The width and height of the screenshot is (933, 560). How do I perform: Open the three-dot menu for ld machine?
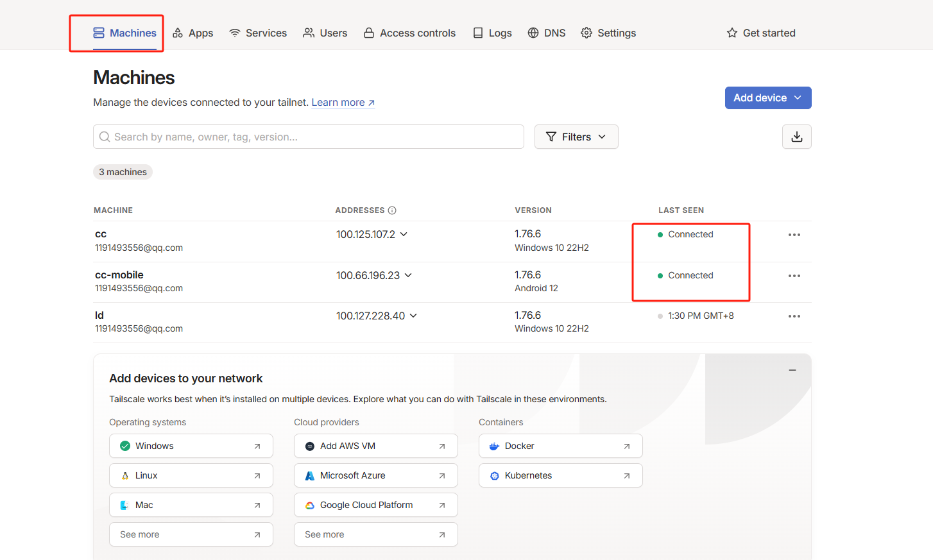pyautogui.click(x=794, y=316)
